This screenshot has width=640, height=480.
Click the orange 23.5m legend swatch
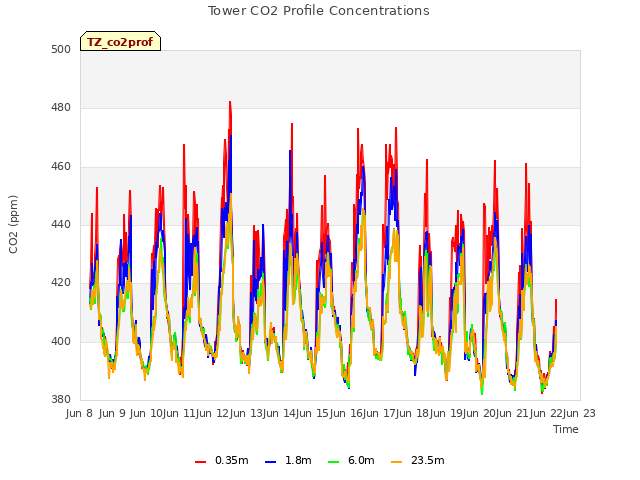(396, 462)
